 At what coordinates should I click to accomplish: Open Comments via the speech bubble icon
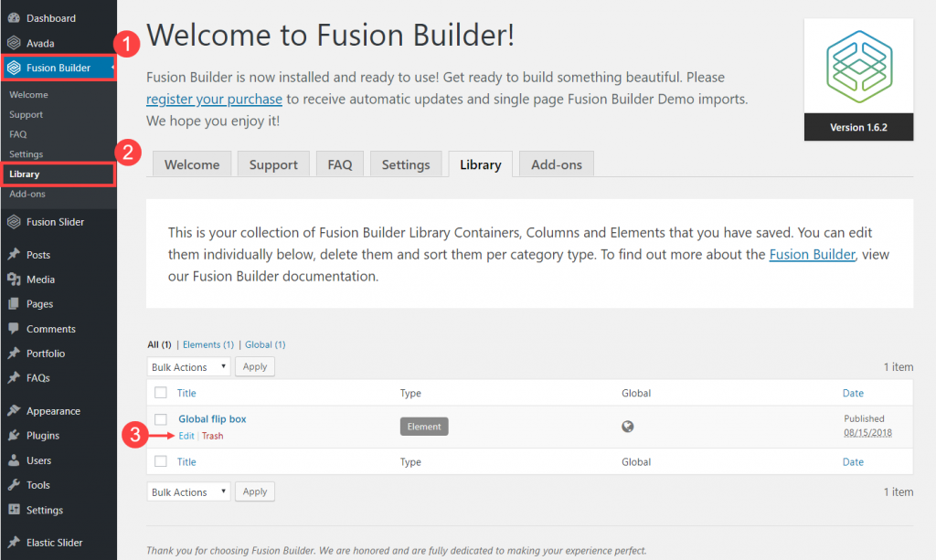coord(14,329)
